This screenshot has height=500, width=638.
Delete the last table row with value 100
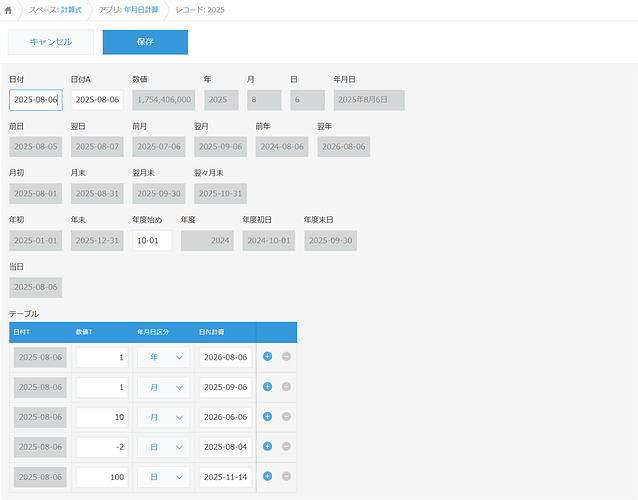286,477
